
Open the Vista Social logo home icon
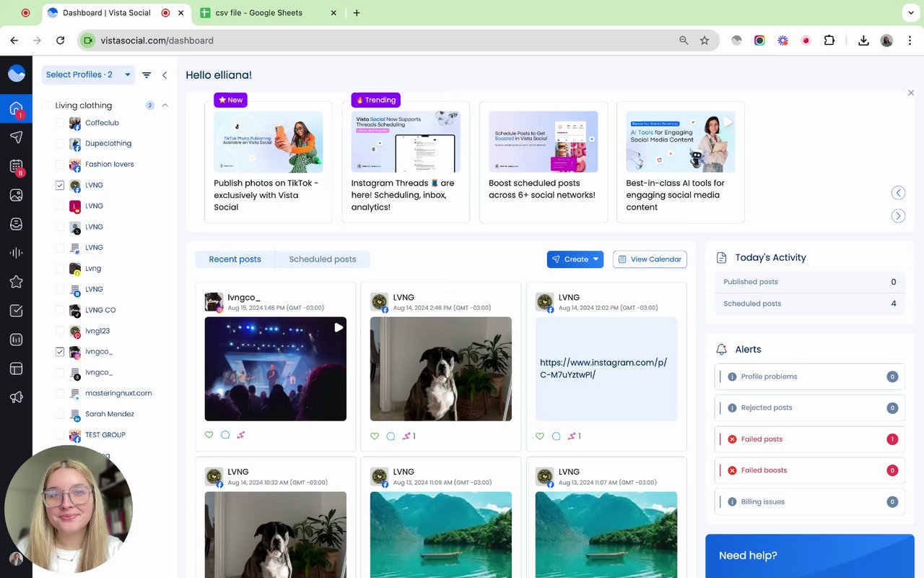click(17, 73)
